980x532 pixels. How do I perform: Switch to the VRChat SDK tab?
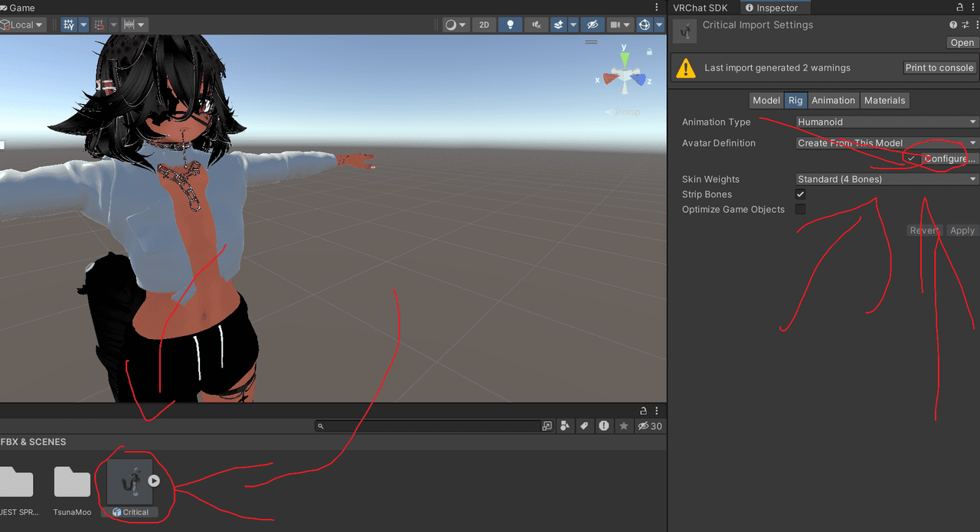pos(701,8)
